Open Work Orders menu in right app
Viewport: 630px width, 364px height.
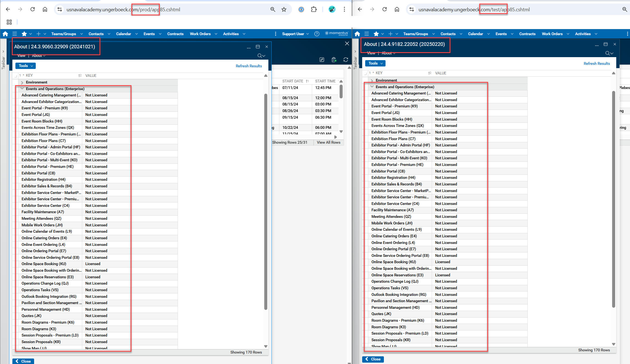point(555,34)
